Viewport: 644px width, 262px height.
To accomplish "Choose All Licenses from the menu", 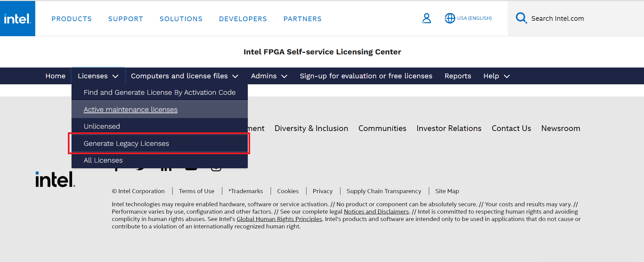I will [x=103, y=160].
